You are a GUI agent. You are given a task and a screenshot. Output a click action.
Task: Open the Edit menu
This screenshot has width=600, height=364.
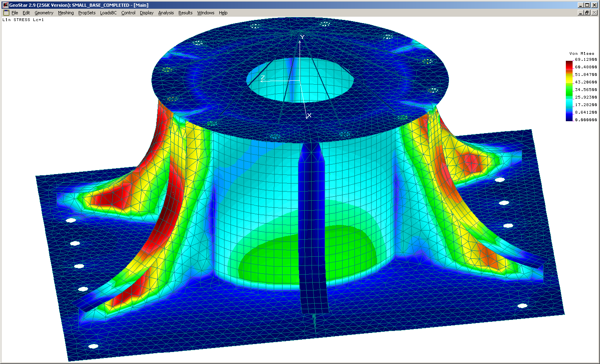click(26, 13)
